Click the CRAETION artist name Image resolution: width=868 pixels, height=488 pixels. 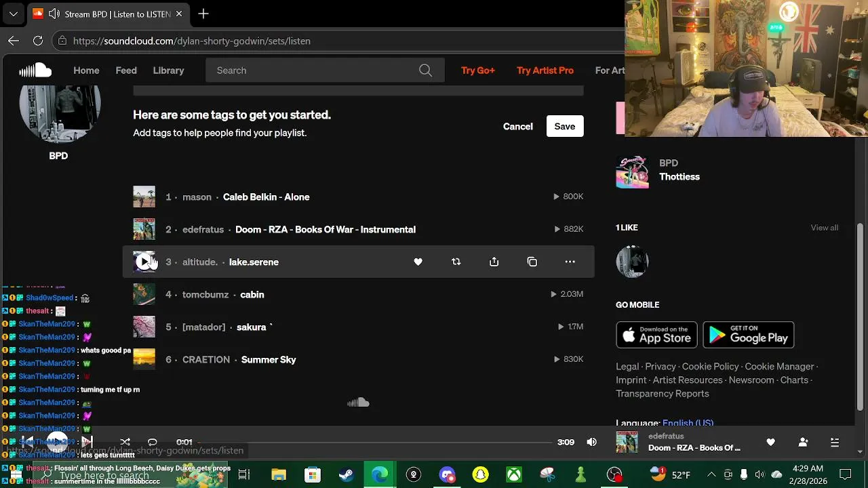(x=206, y=359)
